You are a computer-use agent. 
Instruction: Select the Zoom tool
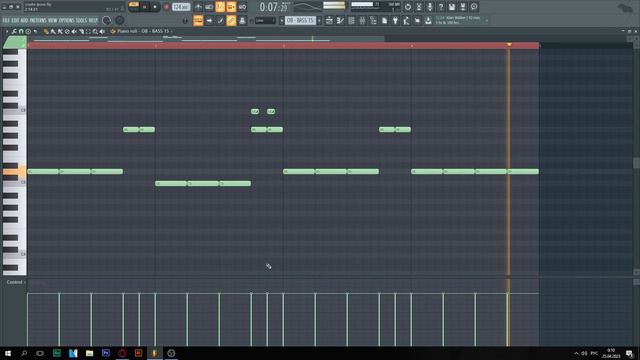tap(95, 31)
